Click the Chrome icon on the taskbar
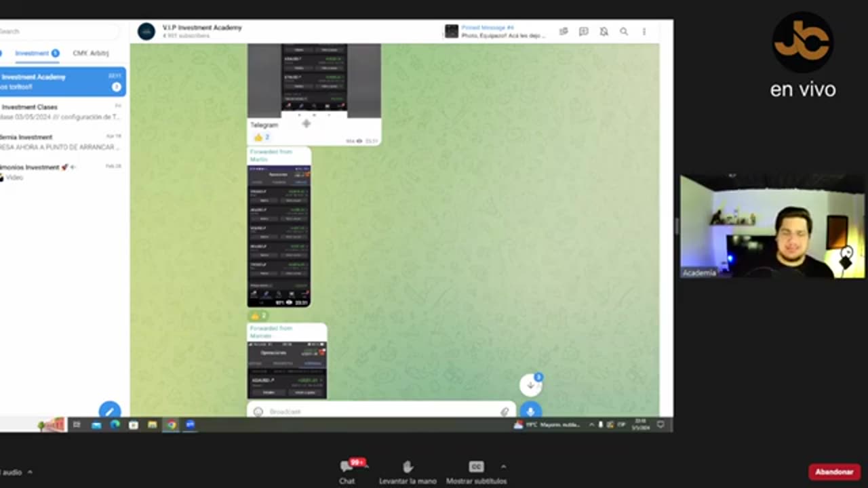The height and width of the screenshot is (488, 868). click(172, 424)
